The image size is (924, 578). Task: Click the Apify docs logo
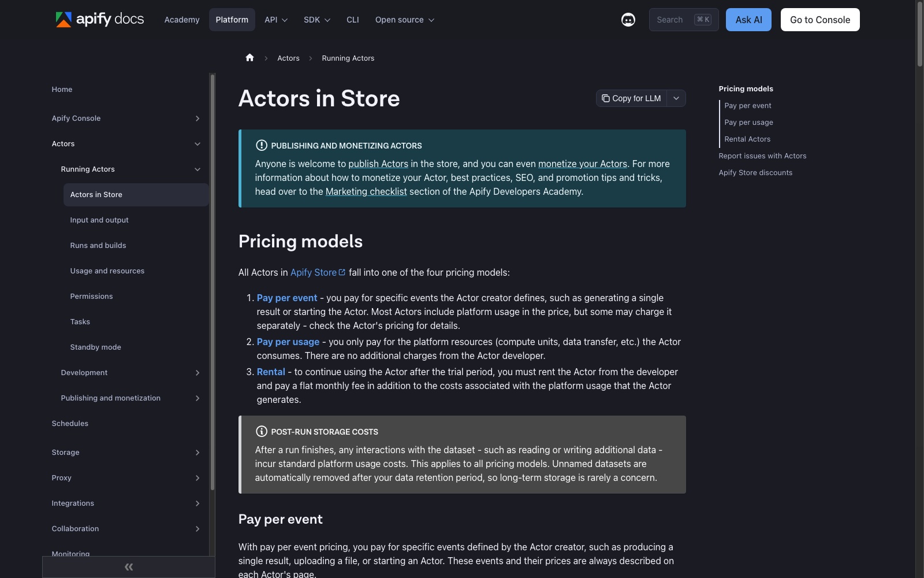[99, 19]
